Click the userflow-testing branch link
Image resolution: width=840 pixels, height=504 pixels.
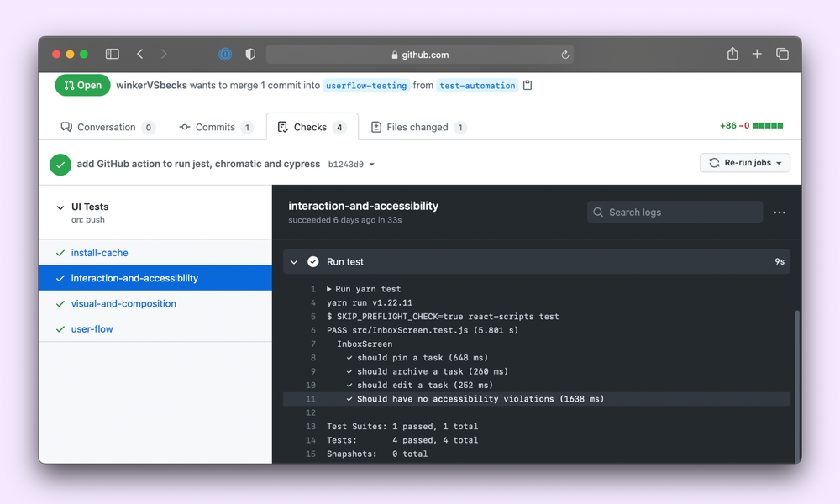coord(366,86)
